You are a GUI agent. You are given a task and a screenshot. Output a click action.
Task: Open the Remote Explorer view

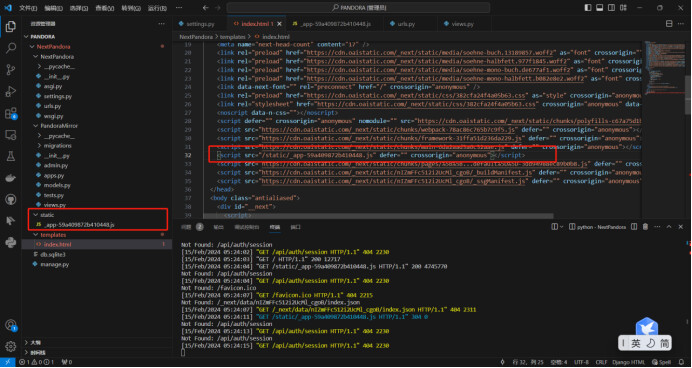point(11,135)
